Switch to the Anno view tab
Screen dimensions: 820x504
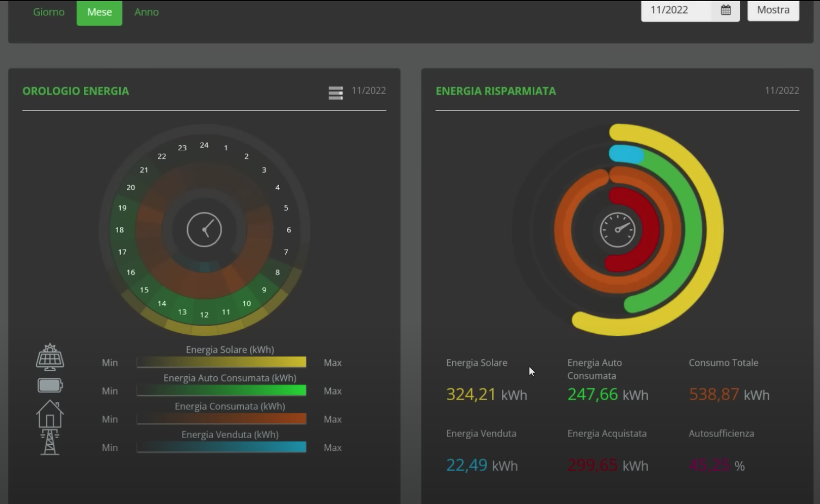(x=146, y=12)
